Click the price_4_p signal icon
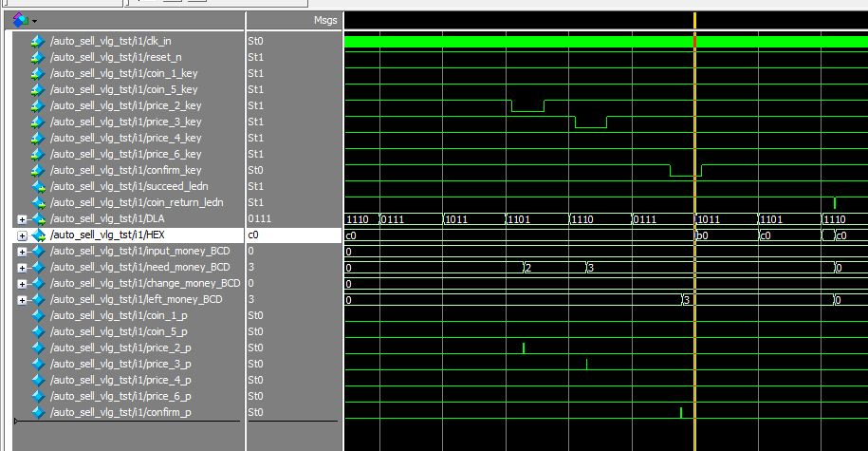Image resolution: width=868 pixels, height=451 pixels. click(38, 380)
